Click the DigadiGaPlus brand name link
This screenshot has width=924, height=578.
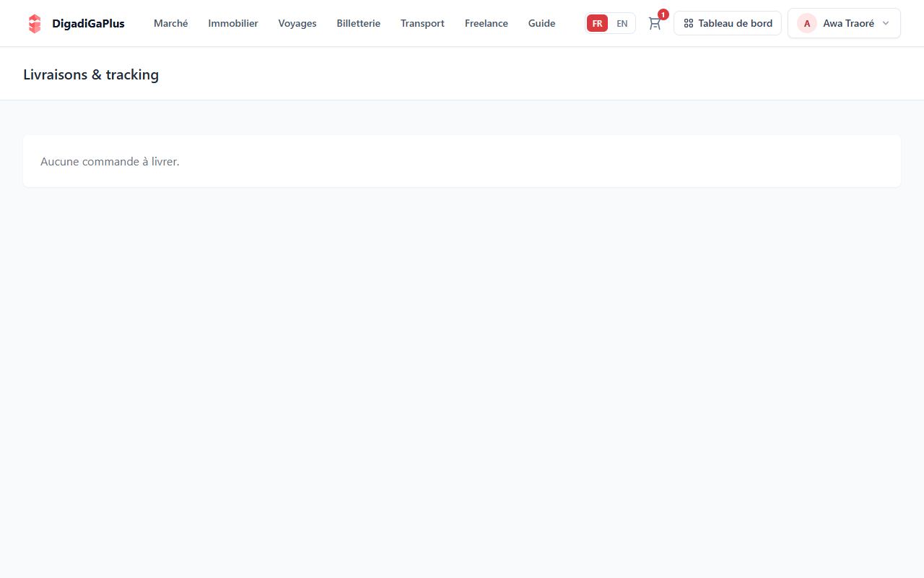click(x=88, y=23)
